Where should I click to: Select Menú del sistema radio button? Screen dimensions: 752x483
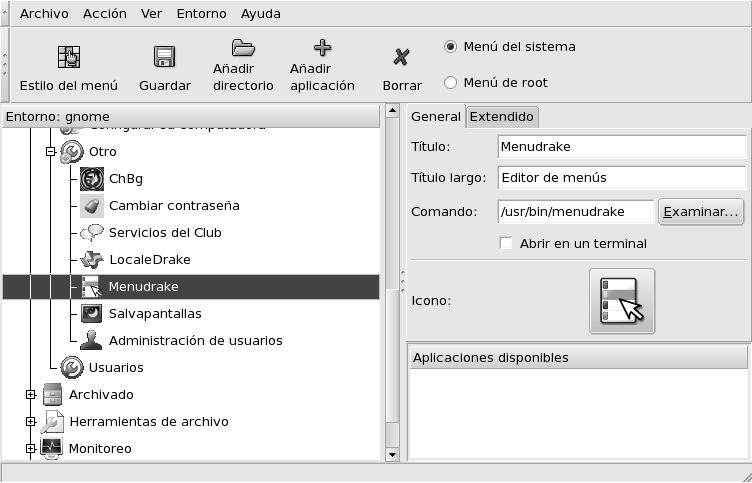(450, 47)
